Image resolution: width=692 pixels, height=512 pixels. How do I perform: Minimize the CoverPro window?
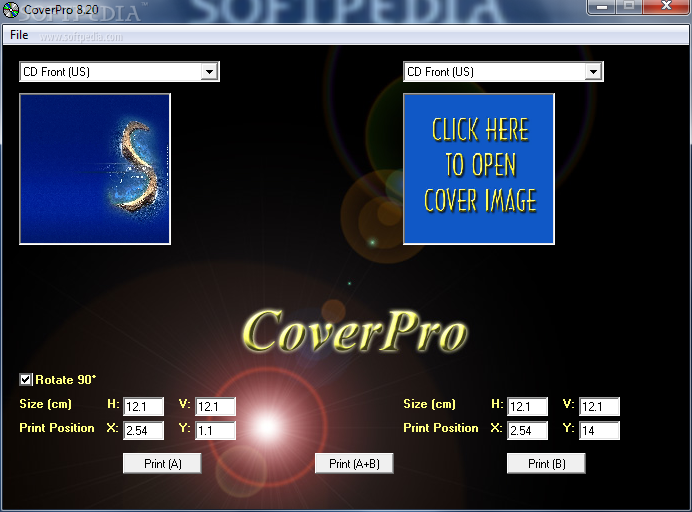[x=601, y=7]
